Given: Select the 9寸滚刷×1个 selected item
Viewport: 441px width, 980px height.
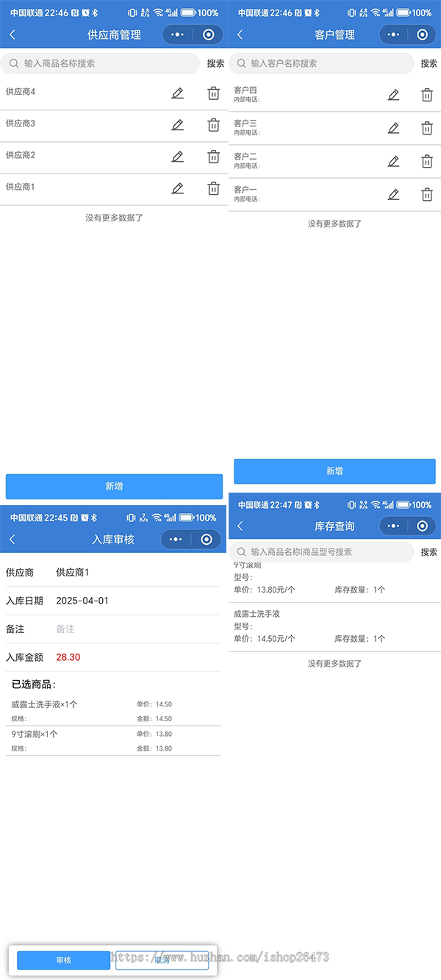Looking at the screenshot, I should pyautogui.click(x=113, y=741).
